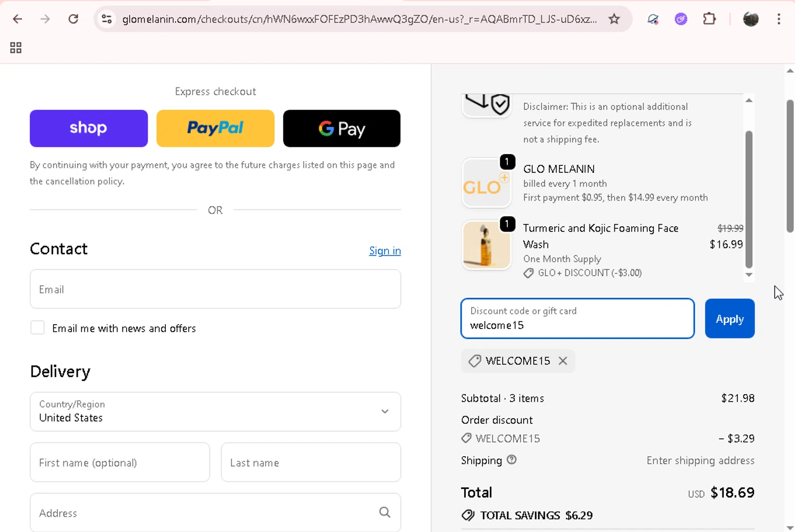Focus the Address input field
Screen dimensions: 795x532
pos(215,512)
